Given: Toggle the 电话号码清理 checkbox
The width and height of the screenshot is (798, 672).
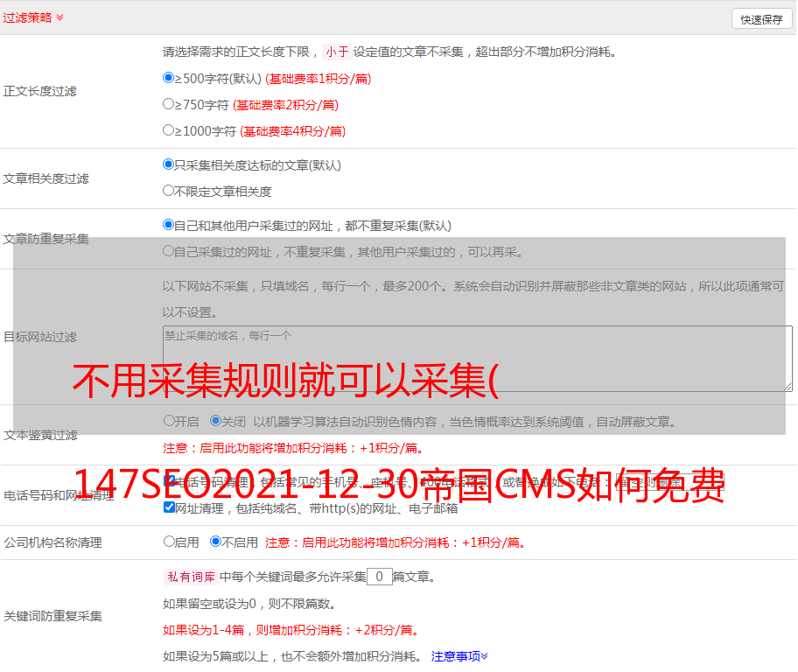Looking at the screenshot, I should point(170,480).
